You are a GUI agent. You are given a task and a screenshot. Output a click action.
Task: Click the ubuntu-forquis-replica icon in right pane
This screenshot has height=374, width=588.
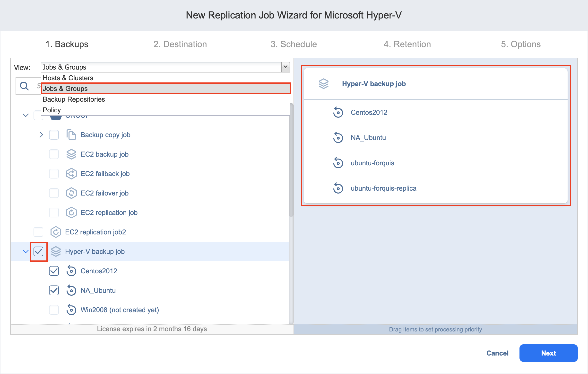pyautogui.click(x=338, y=188)
